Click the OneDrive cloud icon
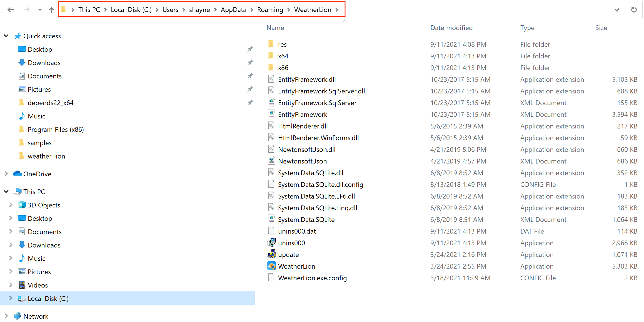This screenshot has width=644, height=322. pyautogui.click(x=18, y=174)
